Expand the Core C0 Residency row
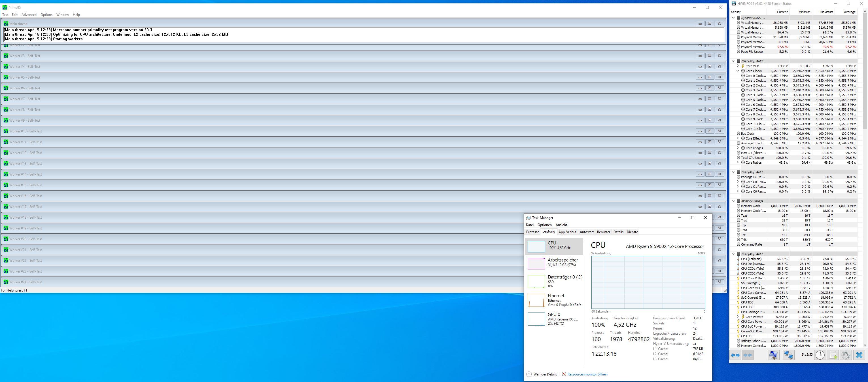 [738, 182]
